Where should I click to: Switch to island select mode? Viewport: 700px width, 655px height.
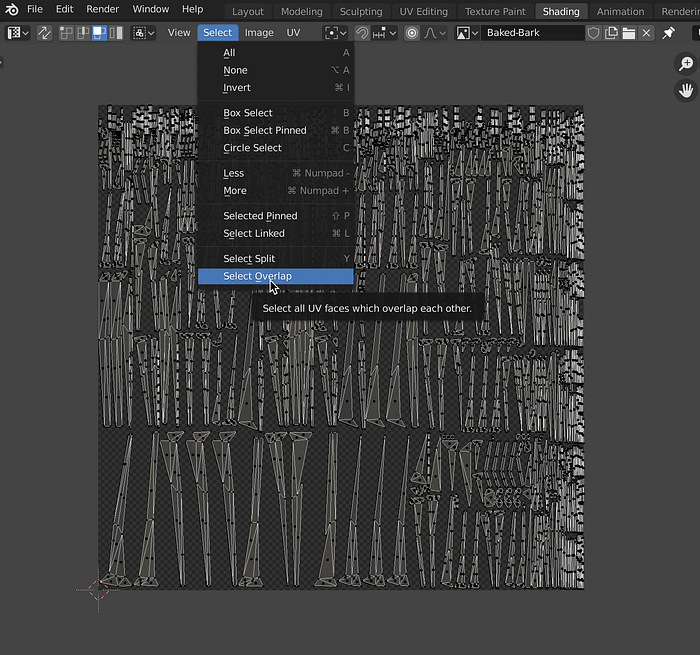pos(116,33)
